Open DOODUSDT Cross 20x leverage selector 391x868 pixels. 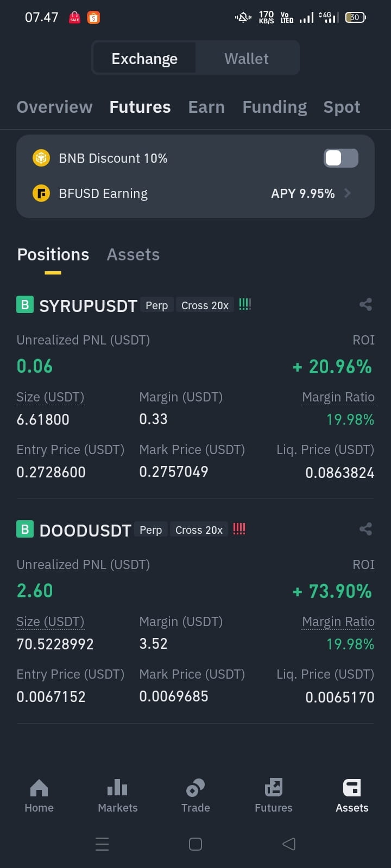pos(199,530)
